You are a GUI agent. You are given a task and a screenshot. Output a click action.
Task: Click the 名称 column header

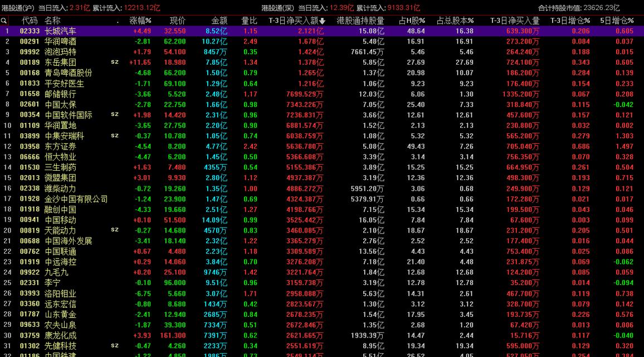52,21
